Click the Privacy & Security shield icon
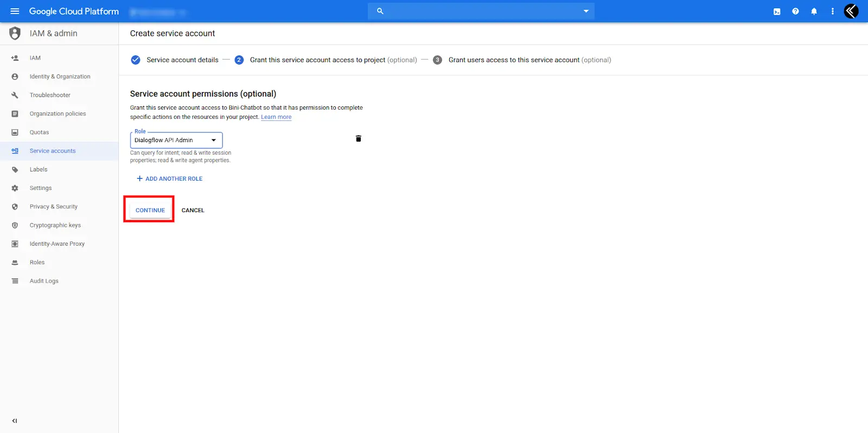 click(x=15, y=207)
